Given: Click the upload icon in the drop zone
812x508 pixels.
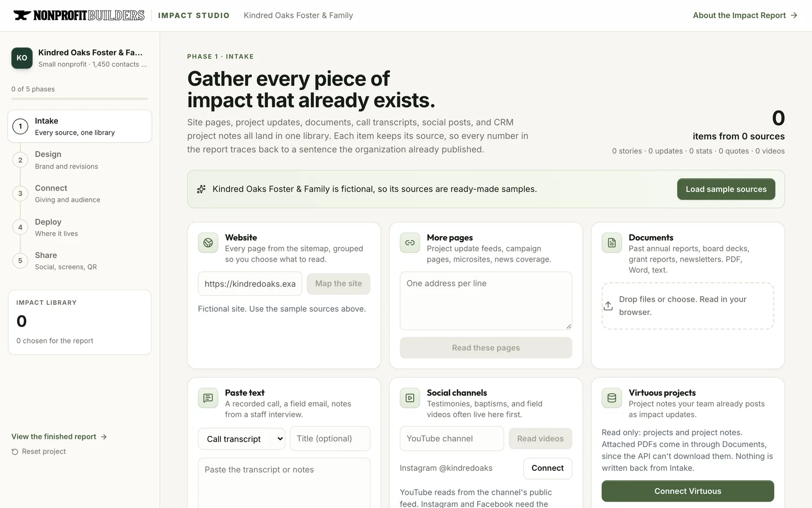Looking at the screenshot, I should coord(608,306).
